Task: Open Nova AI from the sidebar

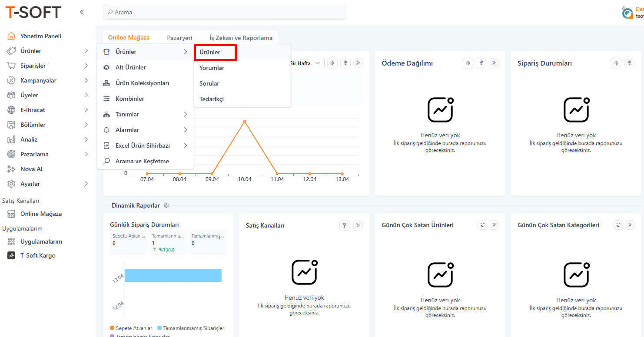Action: (31, 169)
